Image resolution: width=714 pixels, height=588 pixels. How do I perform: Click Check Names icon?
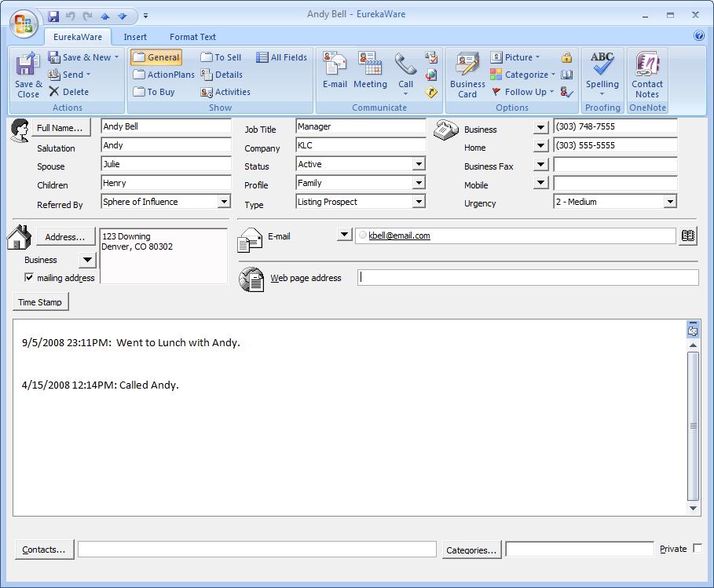(566, 92)
